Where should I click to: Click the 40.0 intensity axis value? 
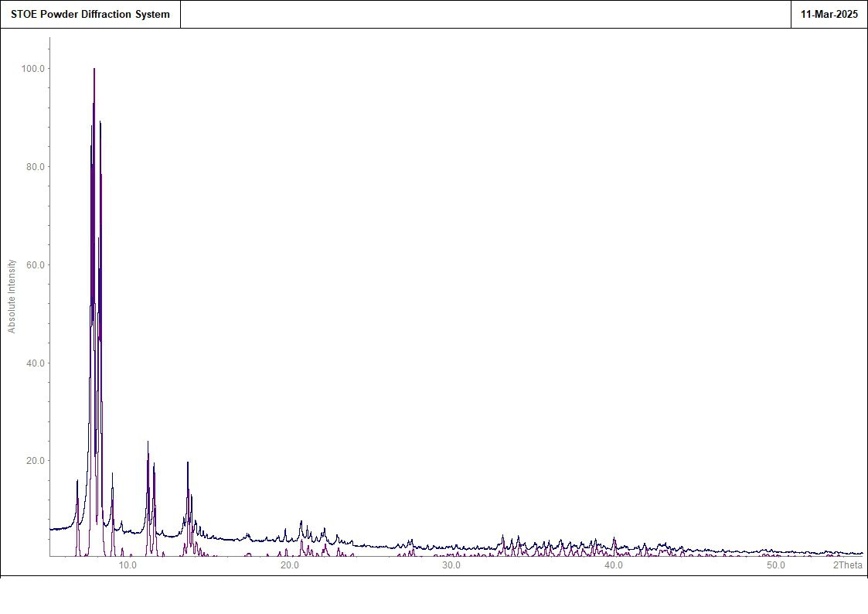(36, 363)
